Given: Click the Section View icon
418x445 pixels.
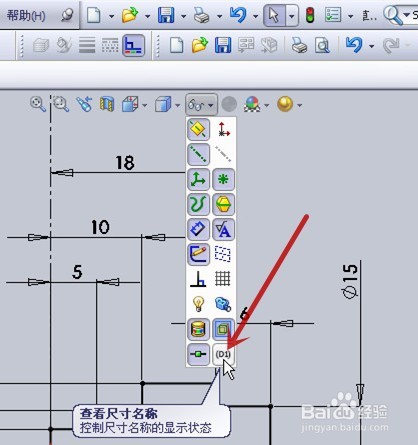Looking at the screenshot, I should point(107,104).
